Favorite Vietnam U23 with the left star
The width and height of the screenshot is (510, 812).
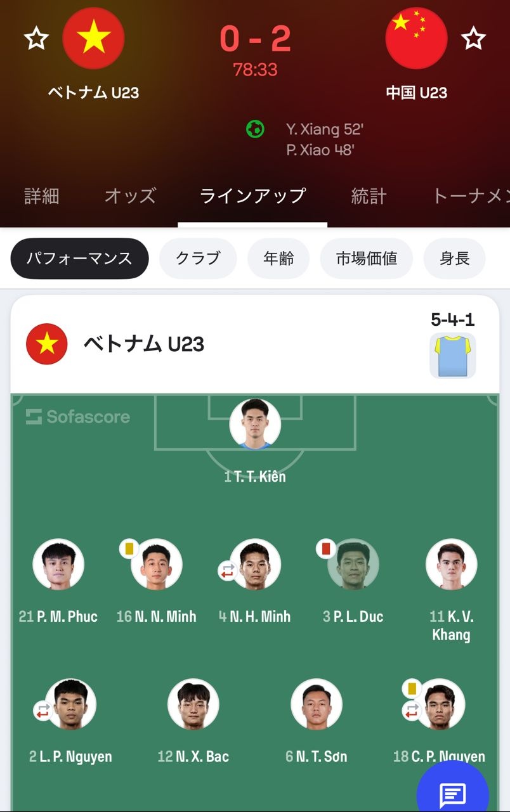(36, 39)
